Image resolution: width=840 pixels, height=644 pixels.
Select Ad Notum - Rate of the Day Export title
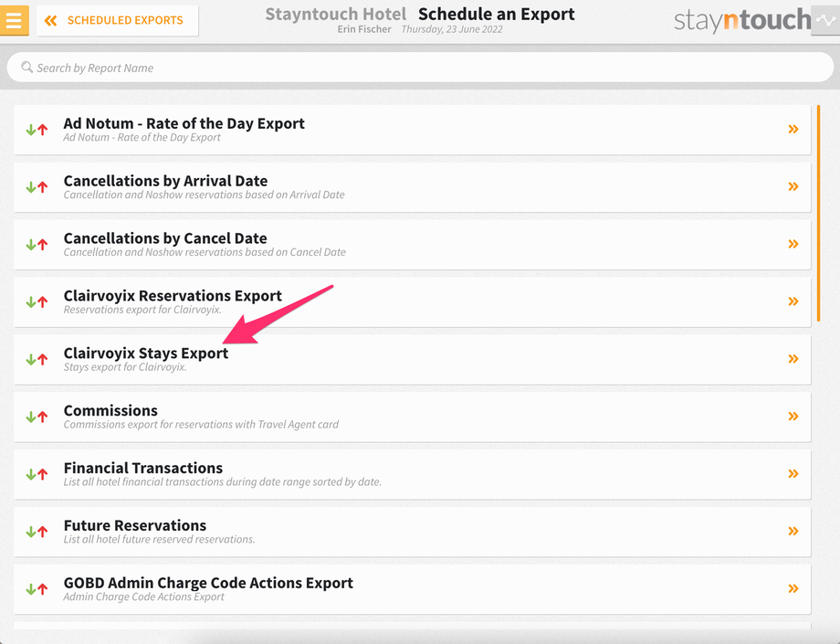(184, 123)
